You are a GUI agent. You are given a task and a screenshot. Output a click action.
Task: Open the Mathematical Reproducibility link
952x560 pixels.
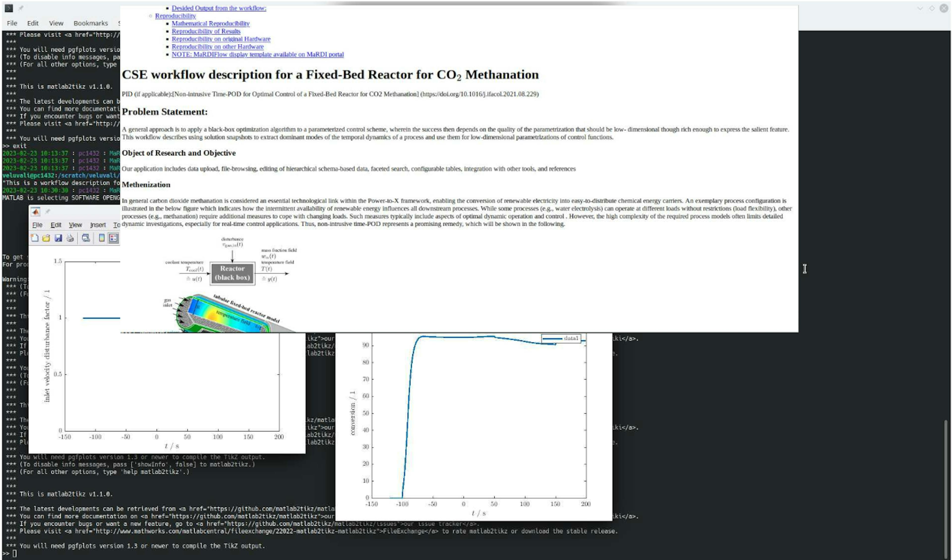(x=210, y=23)
